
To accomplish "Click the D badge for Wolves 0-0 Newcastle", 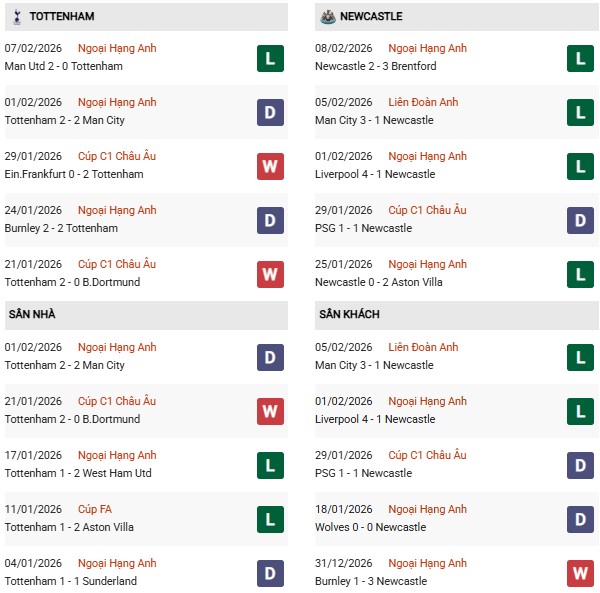I will point(581,519).
